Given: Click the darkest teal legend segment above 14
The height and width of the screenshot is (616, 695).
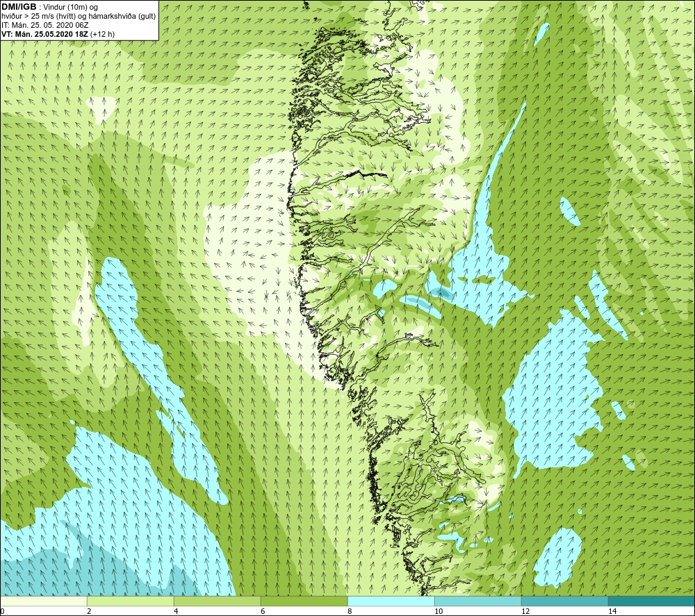Looking at the screenshot, I should tap(652, 601).
